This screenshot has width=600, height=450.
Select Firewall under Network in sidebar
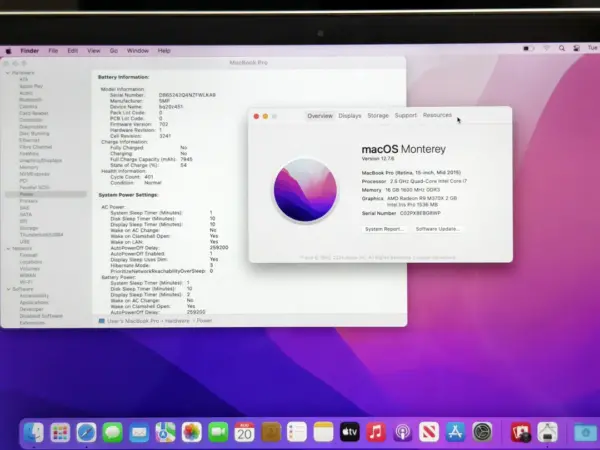(x=29, y=255)
